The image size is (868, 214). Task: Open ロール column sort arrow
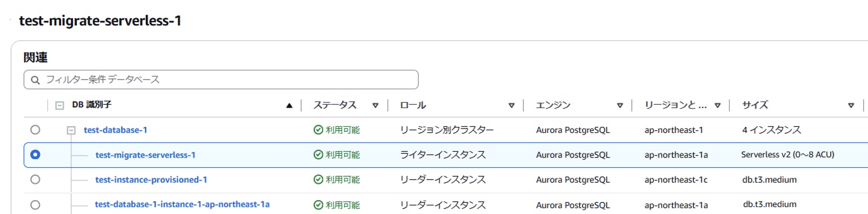click(x=511, y=105)
